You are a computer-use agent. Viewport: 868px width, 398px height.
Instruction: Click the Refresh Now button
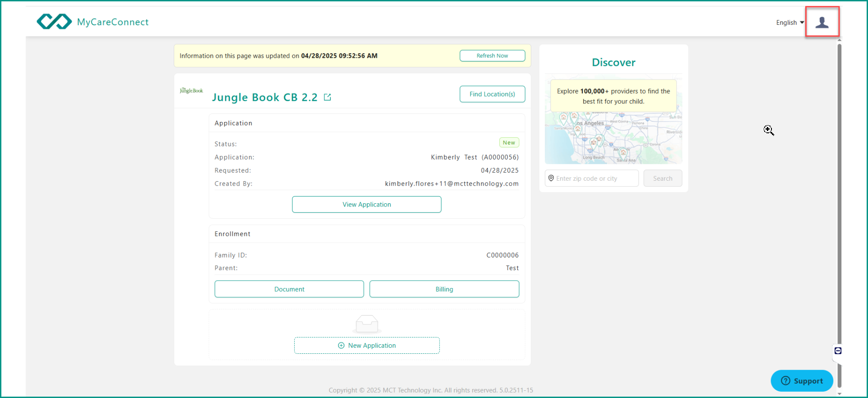492,56
